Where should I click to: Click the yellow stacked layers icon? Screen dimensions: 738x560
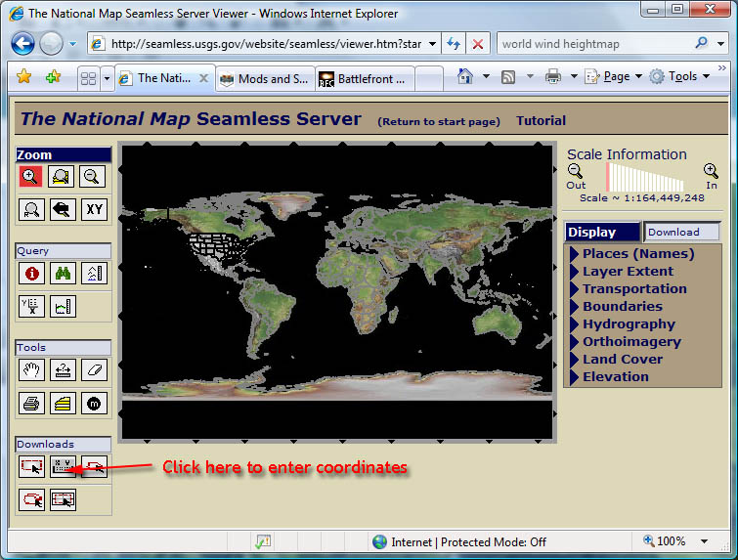pyautogui.click(x=63, y=404)
